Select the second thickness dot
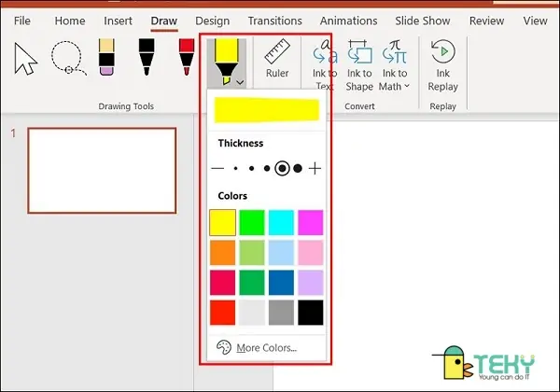This screenshot has height=392, width=560. pyautogui.click(x=251, y=168)
